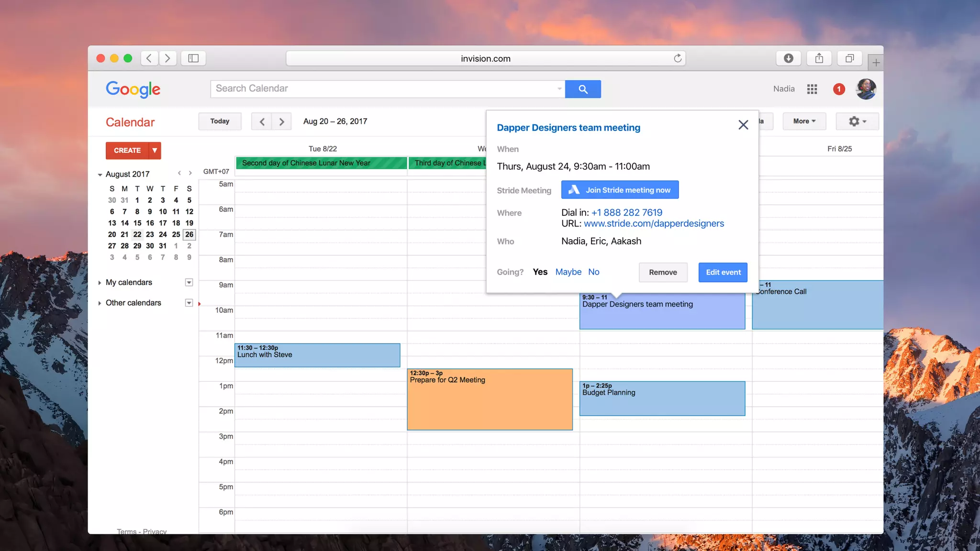The width and height of the screenshot is (980, 551).
Task: Click Join Stride meeting now
Action: 620,190
